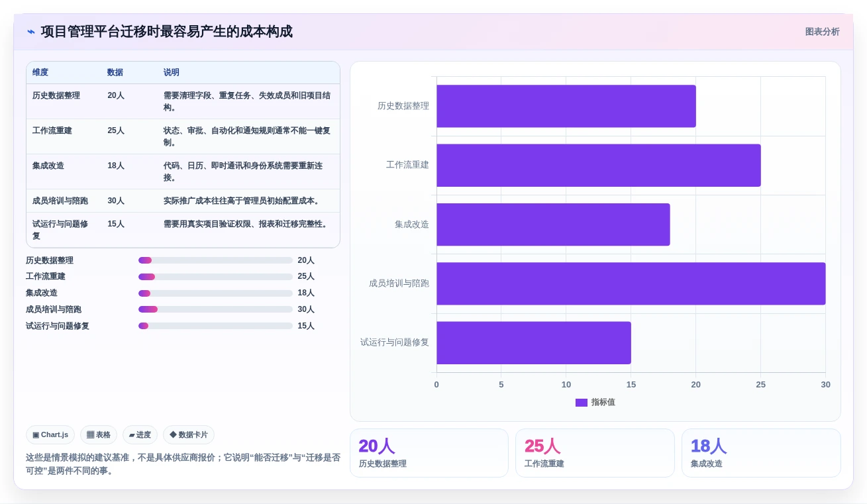Click the 工作流重建 progress bar

215,277
